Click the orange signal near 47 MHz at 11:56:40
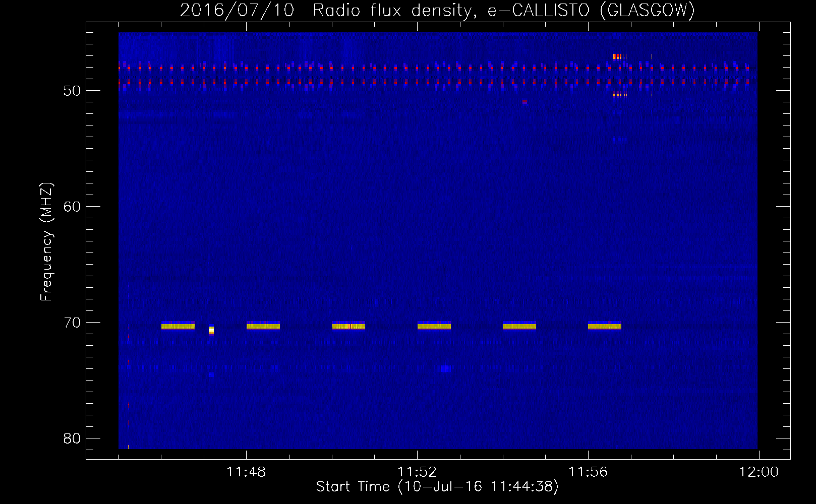This screenshot has height=504, width=816. coord(620,56)
